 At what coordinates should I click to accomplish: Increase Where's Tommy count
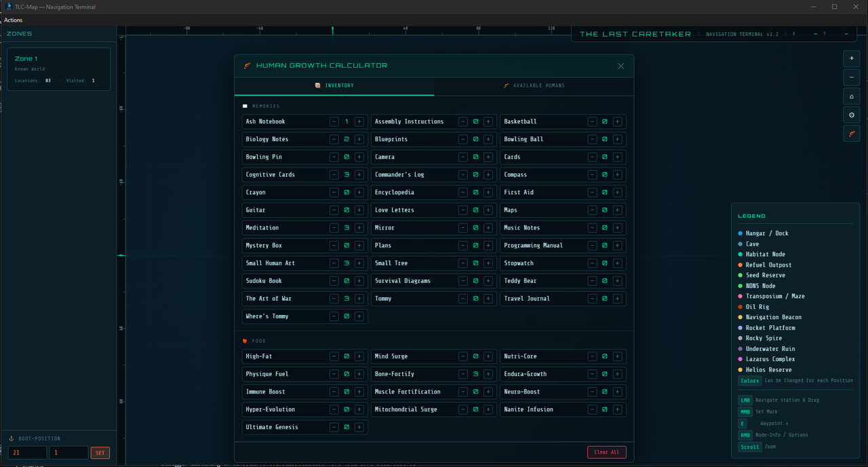tap(359, 316)
